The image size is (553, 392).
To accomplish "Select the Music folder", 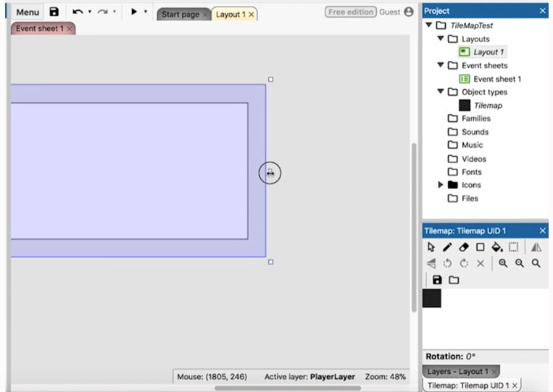I will 465,145.
